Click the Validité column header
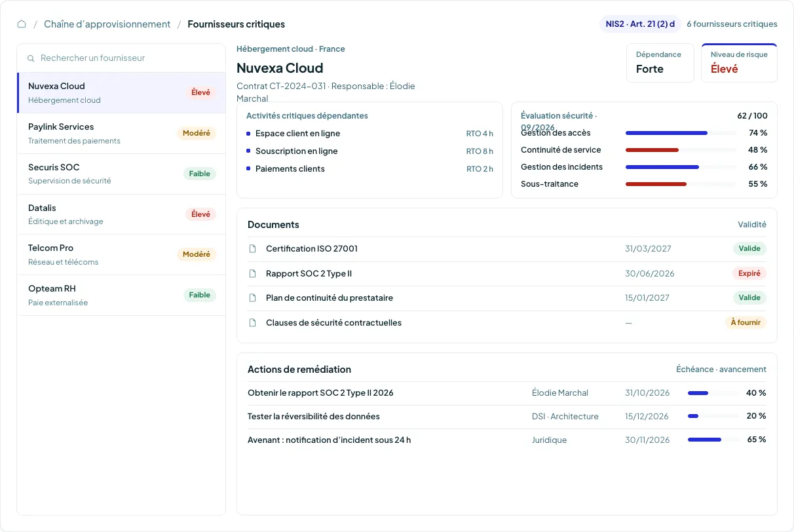 coord(752,225)
